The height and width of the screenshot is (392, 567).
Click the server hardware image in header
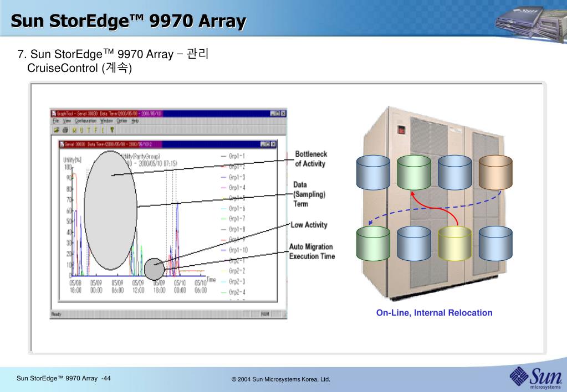[530, 23]
